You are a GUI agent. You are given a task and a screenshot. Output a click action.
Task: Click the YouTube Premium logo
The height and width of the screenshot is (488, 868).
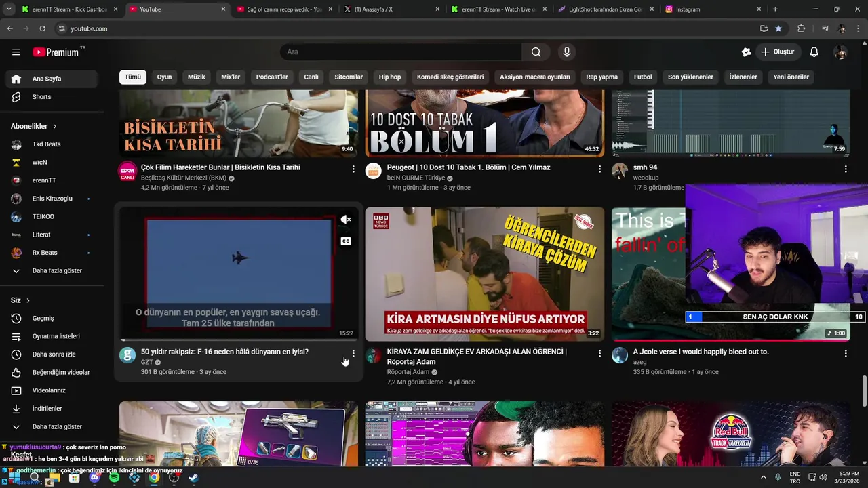click(x=56, y=52)
